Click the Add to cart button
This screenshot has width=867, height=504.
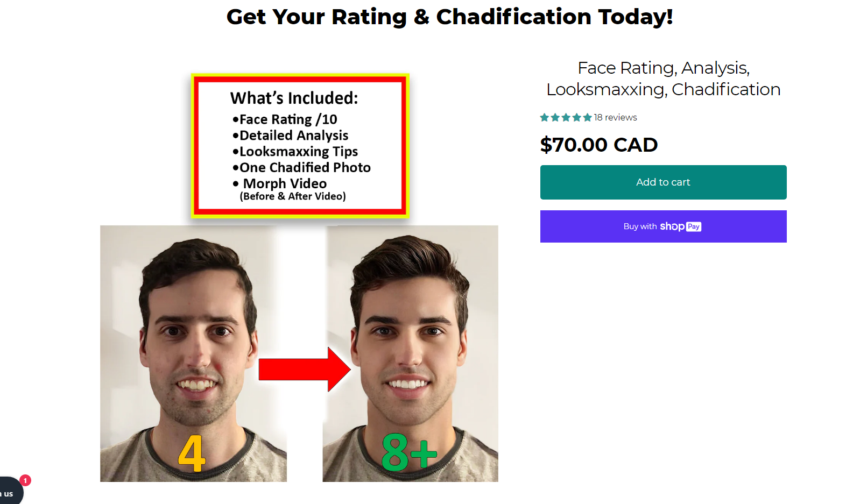[x=663, y=182]
